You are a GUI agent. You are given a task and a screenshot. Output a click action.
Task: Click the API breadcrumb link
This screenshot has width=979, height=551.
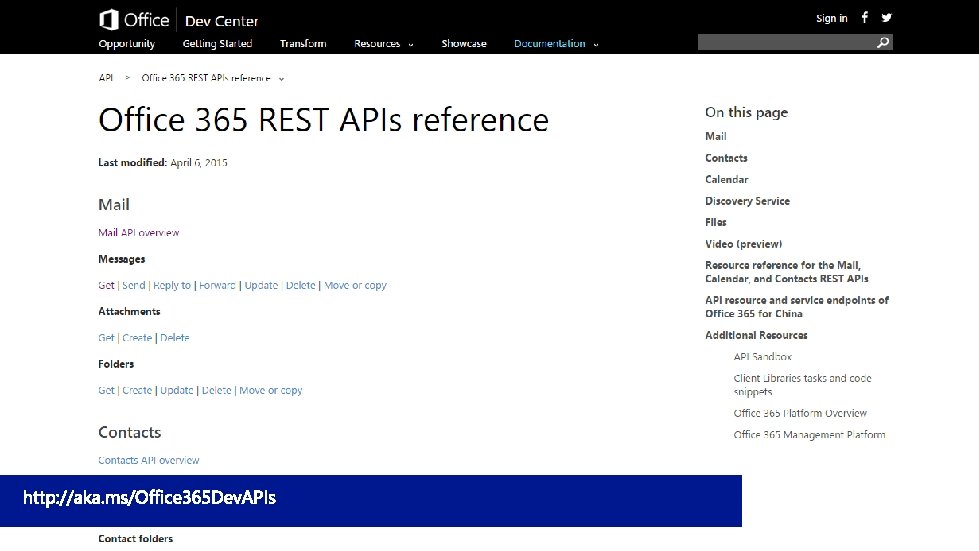click(106, 78)
